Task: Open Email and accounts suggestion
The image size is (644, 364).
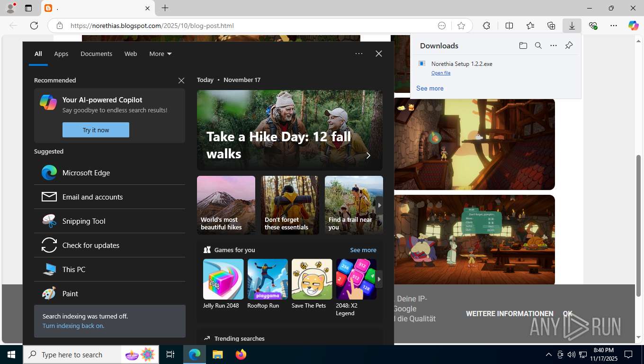Action: tap(109, 197)
